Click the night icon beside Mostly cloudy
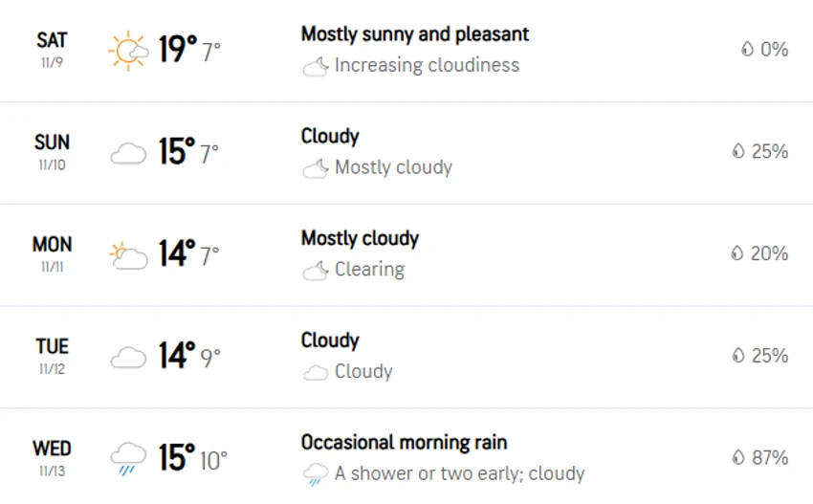 pyautogui.click(x=316, y=168)
